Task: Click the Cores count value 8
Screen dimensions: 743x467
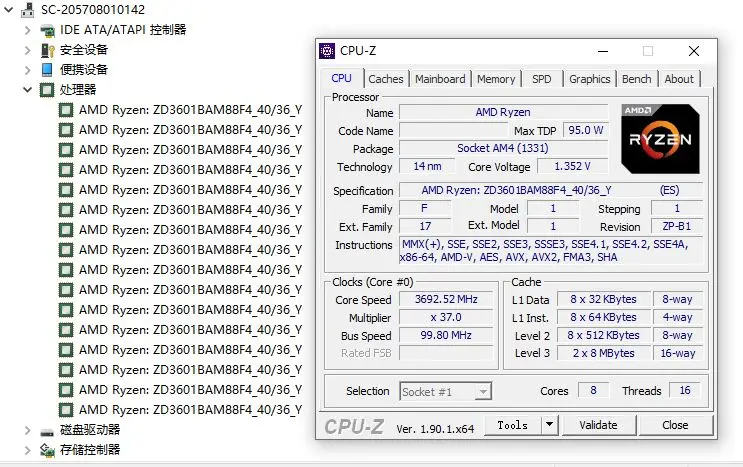Action: click(x=593, y=390)
